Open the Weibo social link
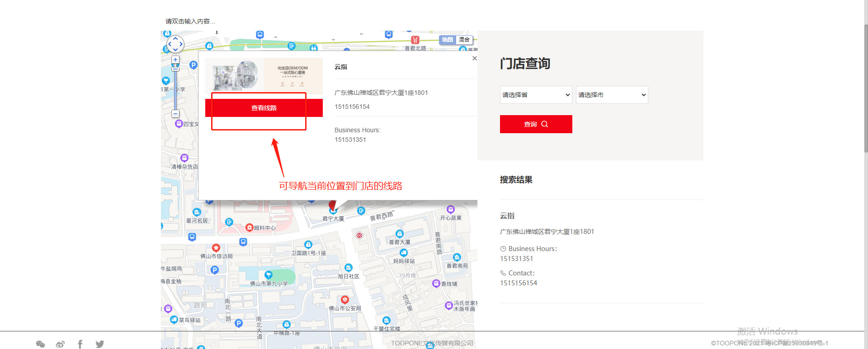Viewport: 868px width, 349px height. pos(60,344)
